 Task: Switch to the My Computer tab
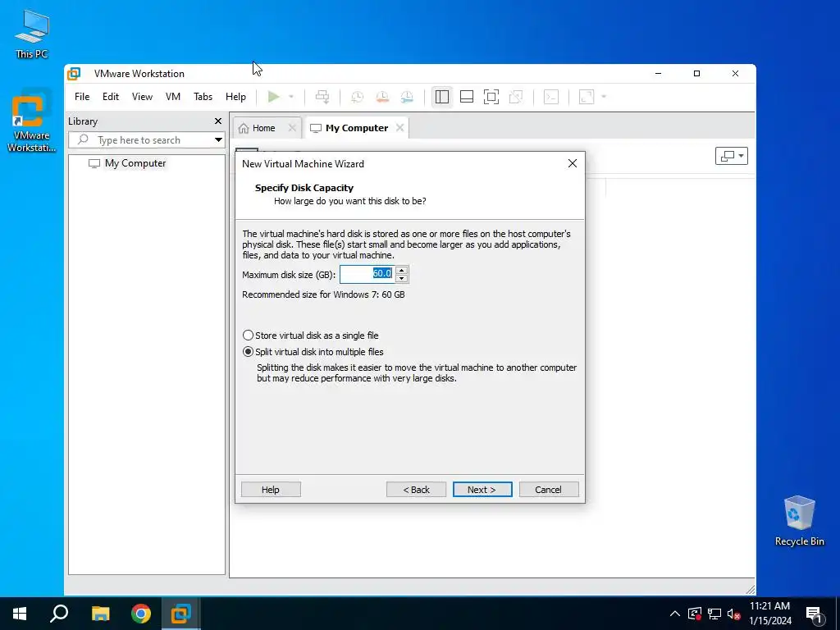(349, 128)
